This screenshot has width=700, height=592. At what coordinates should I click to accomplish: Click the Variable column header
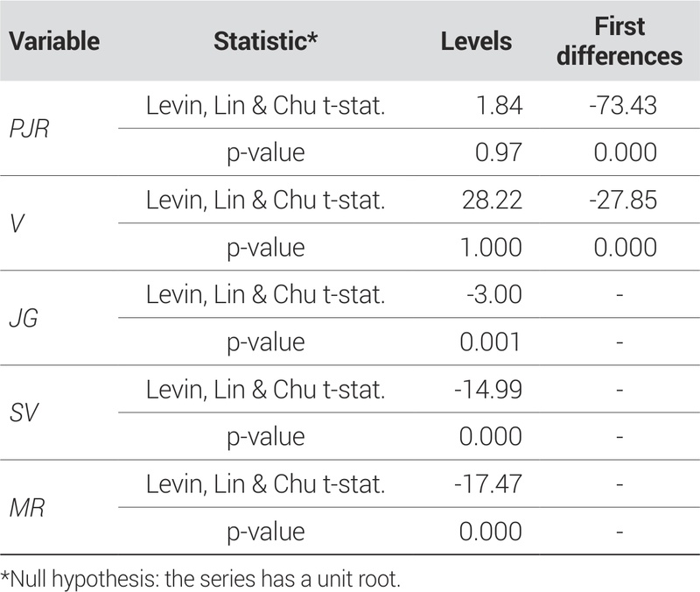pyautogui.click(x=56, y=40)
